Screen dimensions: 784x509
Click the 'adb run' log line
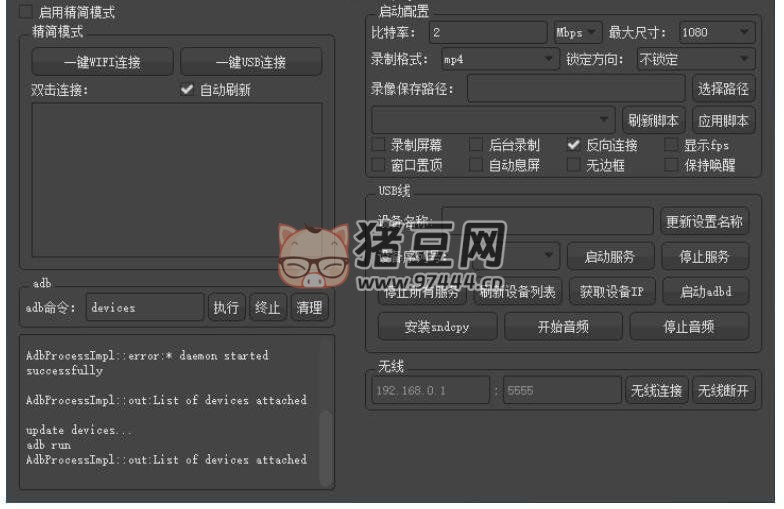(x=48, y=444)
